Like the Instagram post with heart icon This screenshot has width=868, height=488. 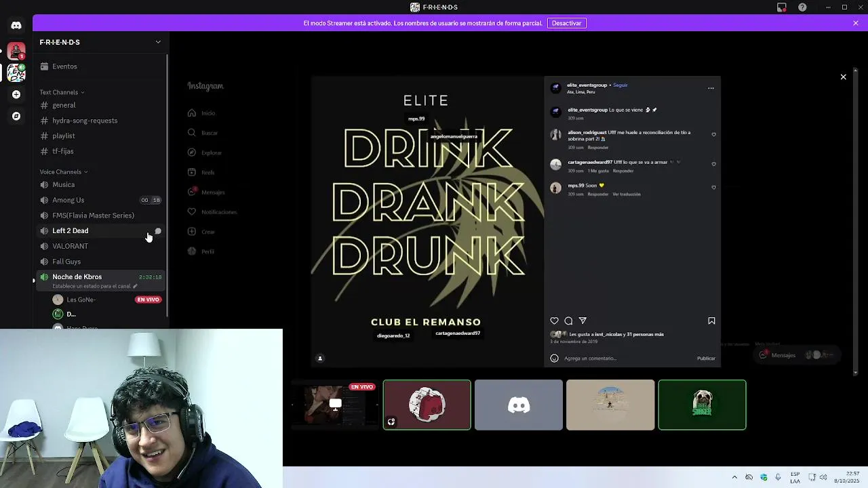click(554, 321)
